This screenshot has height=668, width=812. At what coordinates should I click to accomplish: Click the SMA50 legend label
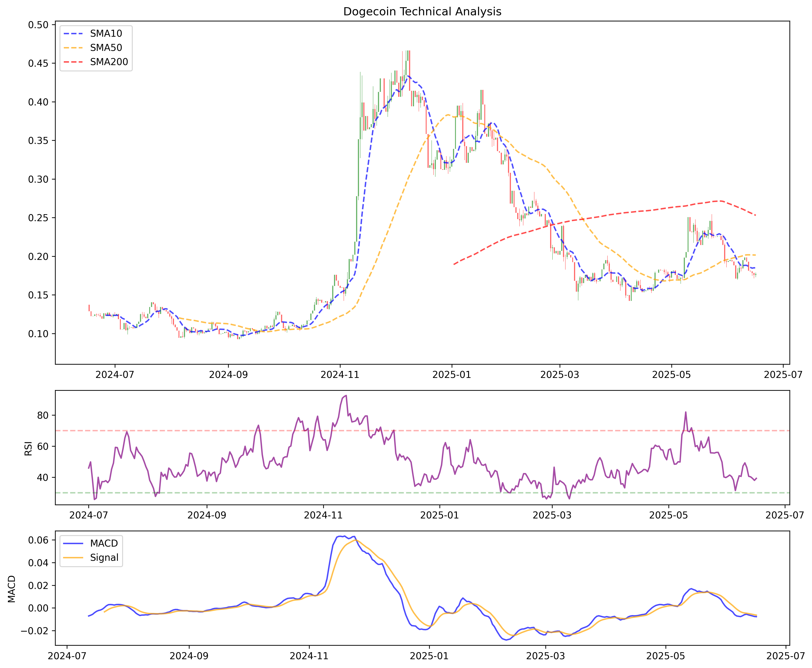[106, 48]
